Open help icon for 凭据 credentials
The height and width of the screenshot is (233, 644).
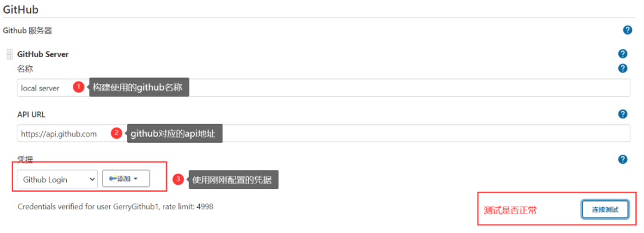tap(623, 159)
